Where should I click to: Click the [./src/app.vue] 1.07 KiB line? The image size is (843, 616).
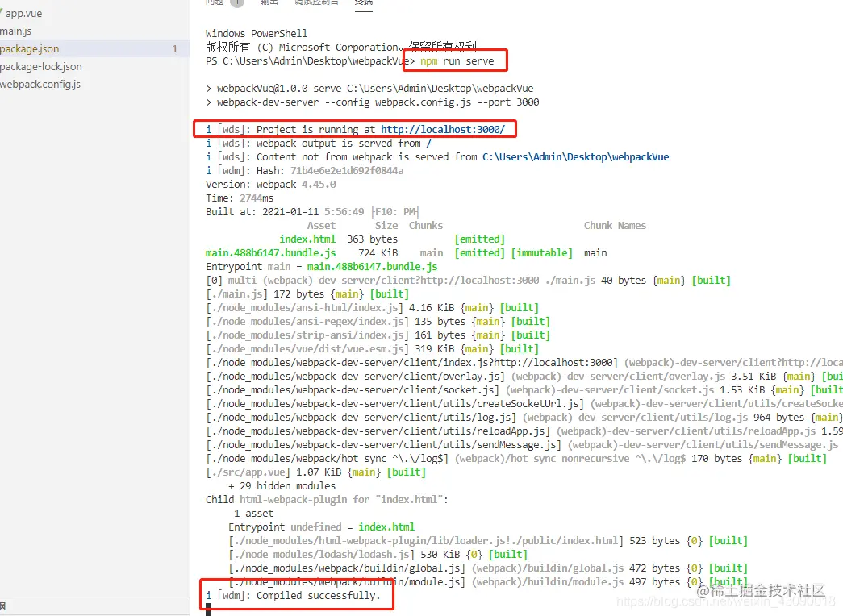tap(315, 472)
